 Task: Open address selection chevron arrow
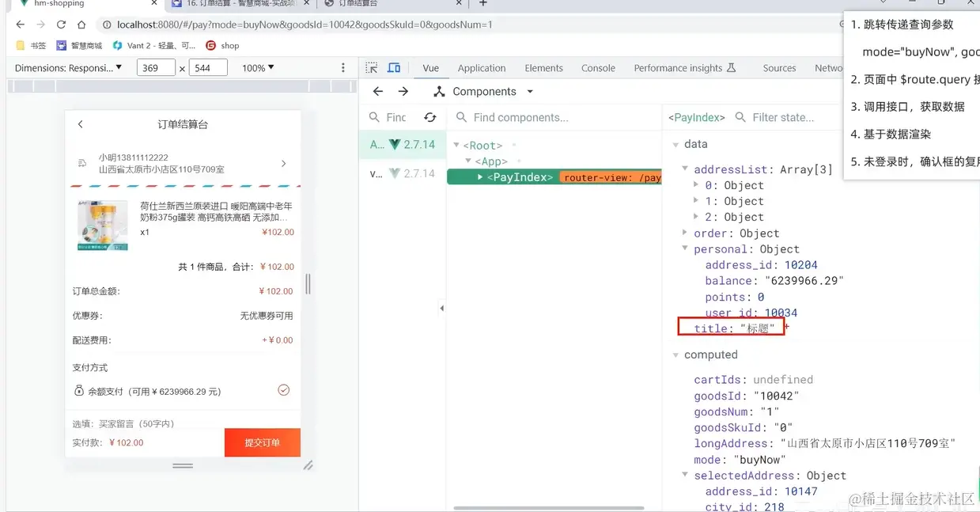tap(284, 164)
